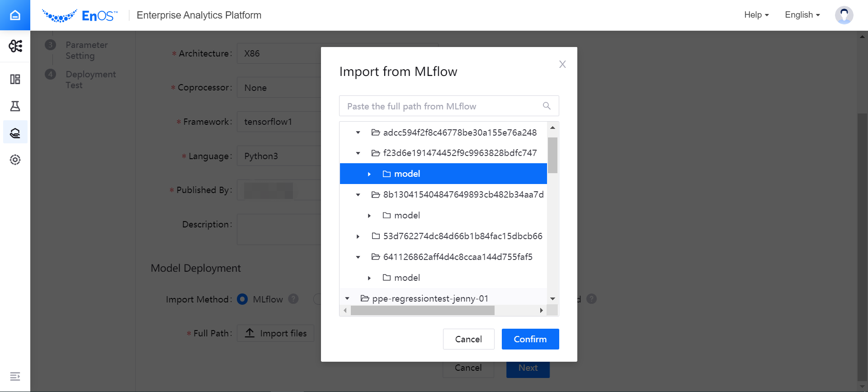
Task: Collapse the ppe-regressiontest-jenny-01 node
Action: [347, 298]
